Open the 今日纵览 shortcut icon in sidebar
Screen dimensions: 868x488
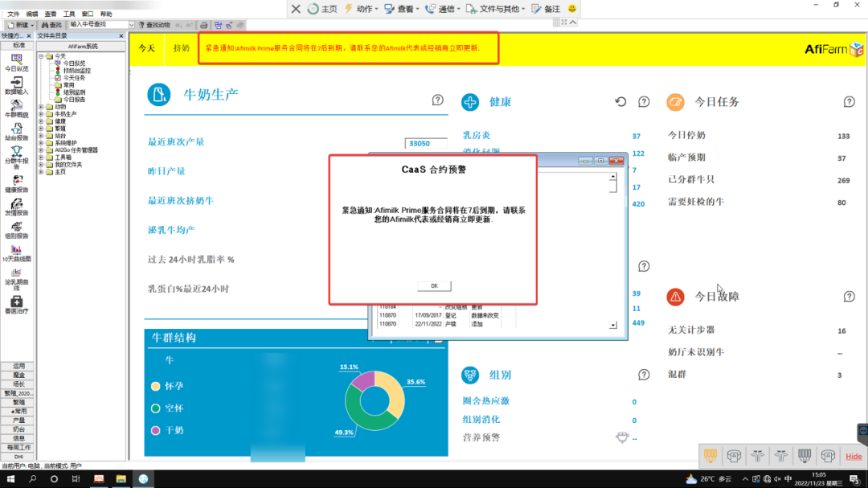[x=17, y=62]
